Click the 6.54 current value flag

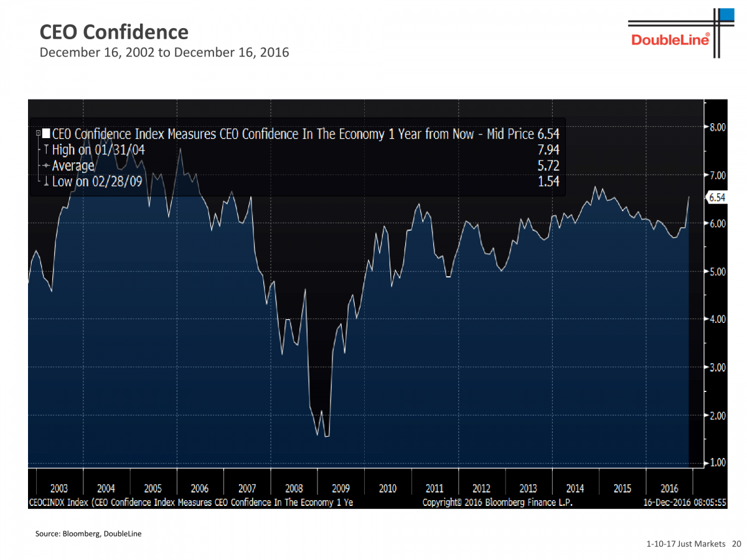click(718, 197)
